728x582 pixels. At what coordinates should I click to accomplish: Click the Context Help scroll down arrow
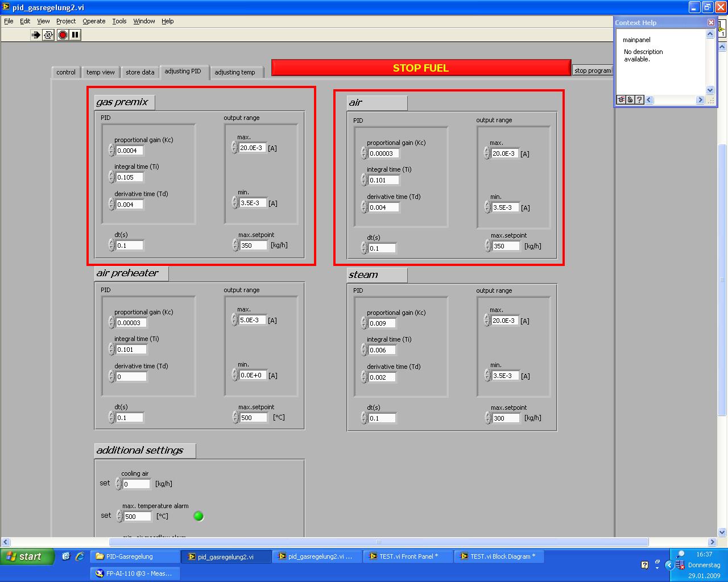[710, 90]
